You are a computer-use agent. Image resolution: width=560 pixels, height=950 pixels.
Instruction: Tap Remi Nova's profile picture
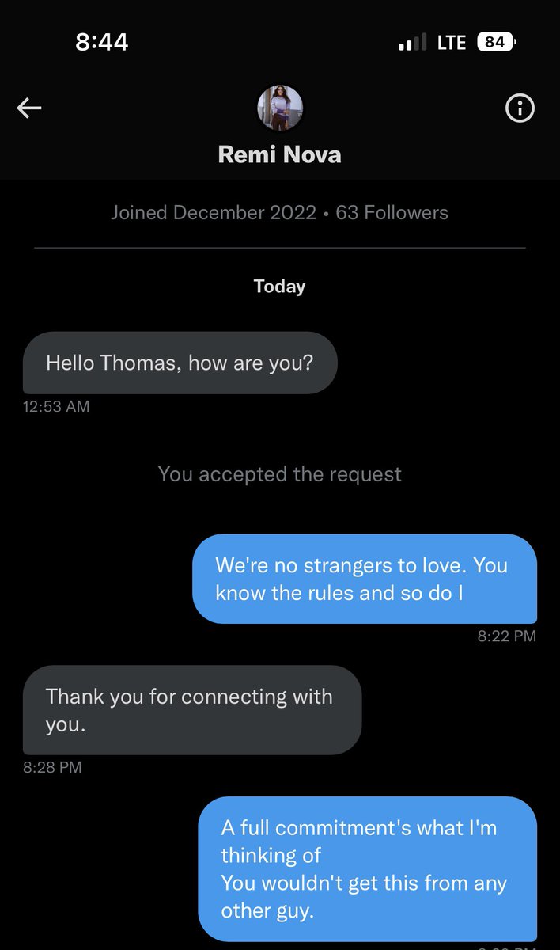(280, 108)
